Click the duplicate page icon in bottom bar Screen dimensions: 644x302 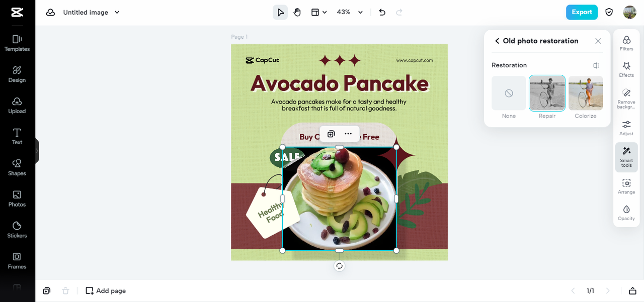pyautogui.click(x=47, y=290)
